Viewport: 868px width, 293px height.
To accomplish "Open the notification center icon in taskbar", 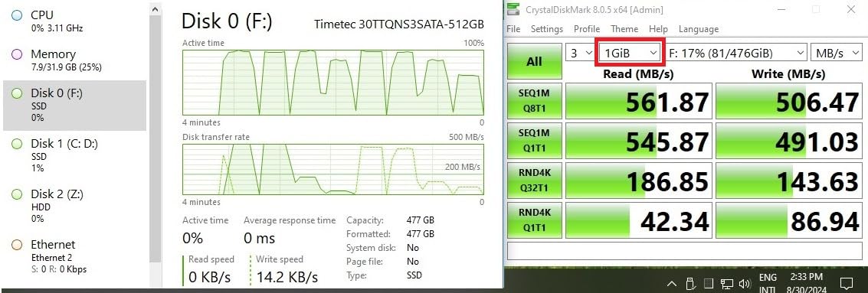I will 847,284.
